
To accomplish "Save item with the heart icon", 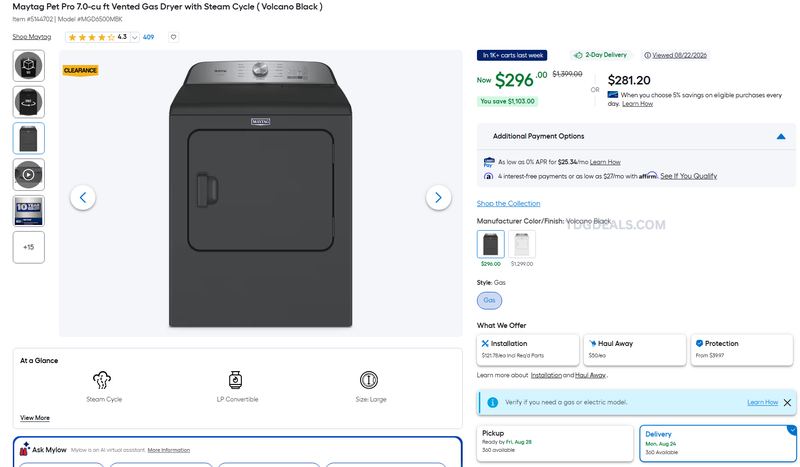I will pos(173,37).
